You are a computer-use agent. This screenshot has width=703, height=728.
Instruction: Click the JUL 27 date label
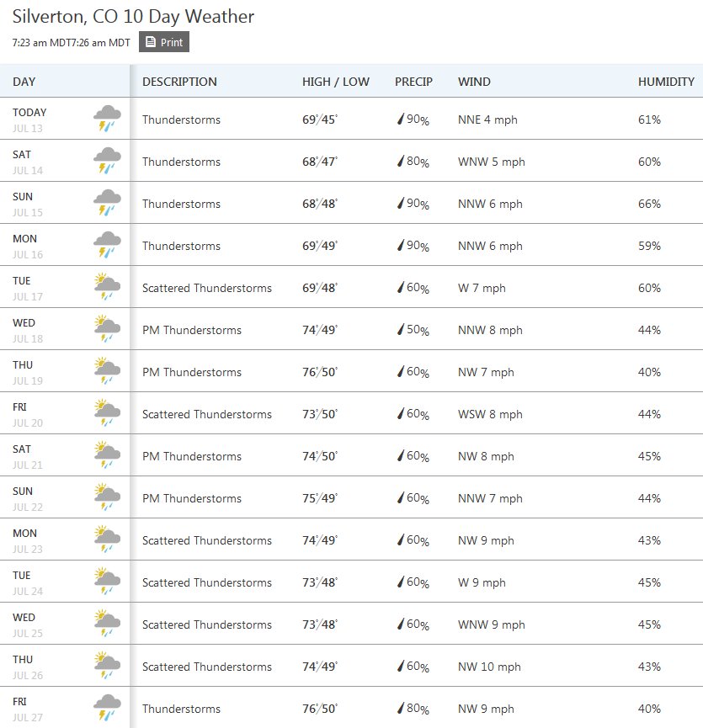click(x=28, y=717)
